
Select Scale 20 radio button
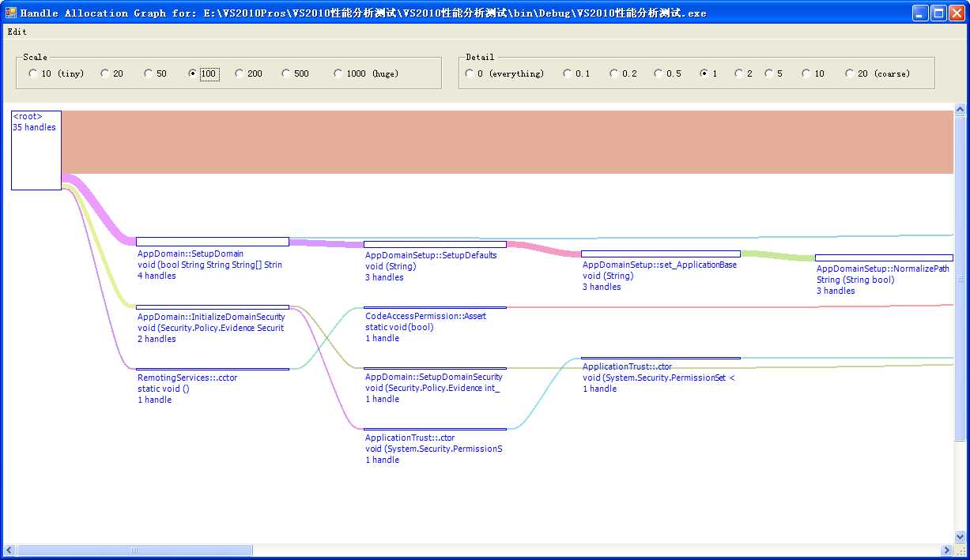point(111,73)
